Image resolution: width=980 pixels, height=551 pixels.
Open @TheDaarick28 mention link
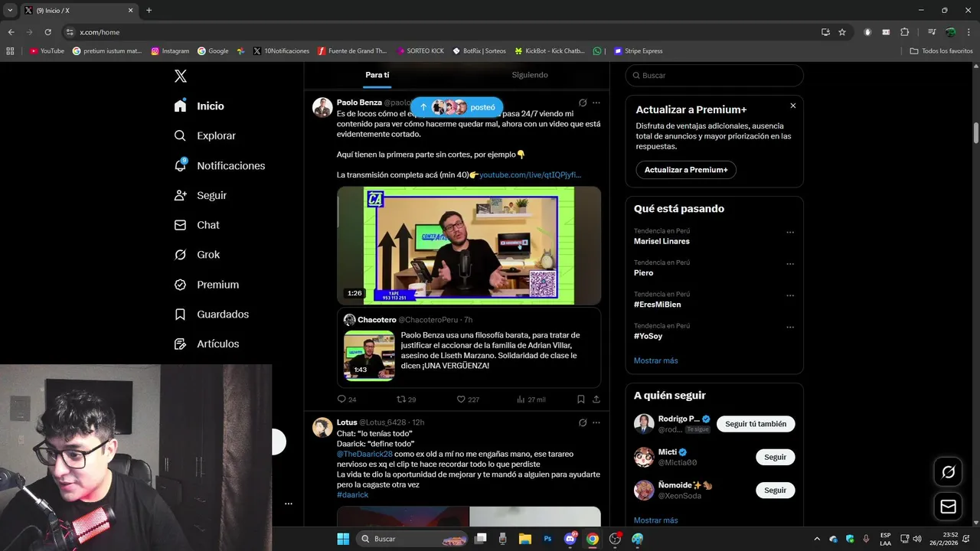[364, 454]
